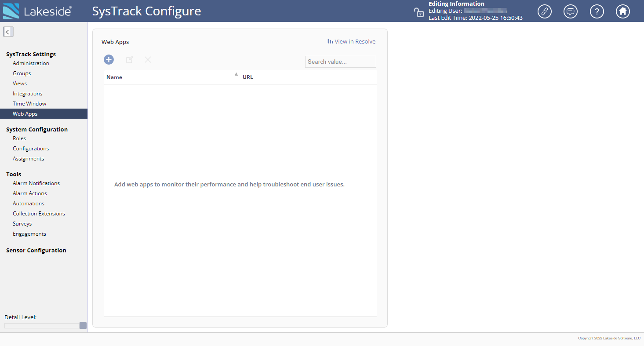The width and height of the screenshot is (644, 346).
Task: Open the link icon in the header
Action: pyautogui.click(x=545, y=11)
